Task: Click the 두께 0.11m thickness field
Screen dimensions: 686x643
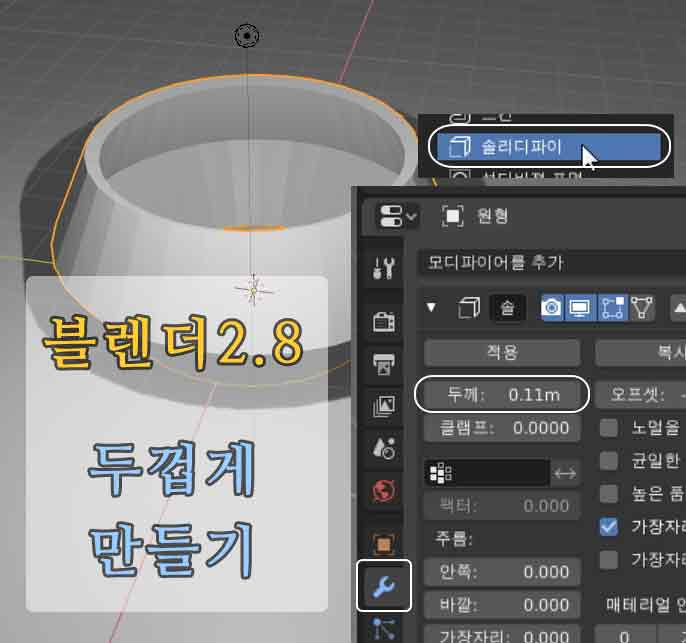Action: click(x=502, y=395)
